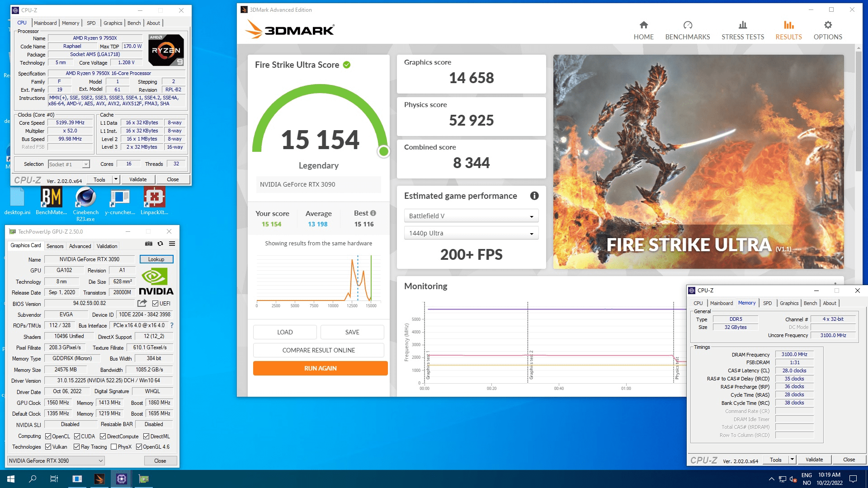The height and width of the screenshot is (488, 868).
Task: Toggle the OpenGL 4.6 checkbox
Action: pyautogui.click(x=139, y=447)
